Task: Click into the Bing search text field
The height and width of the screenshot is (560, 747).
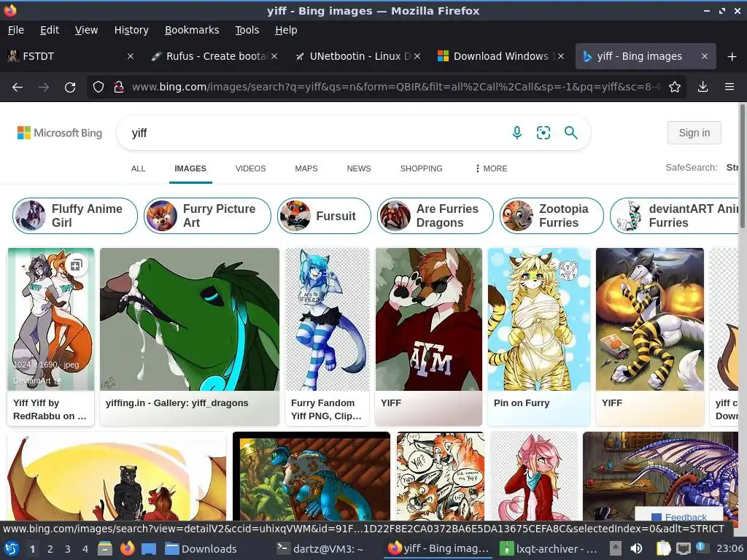Action: pos(314,133)
